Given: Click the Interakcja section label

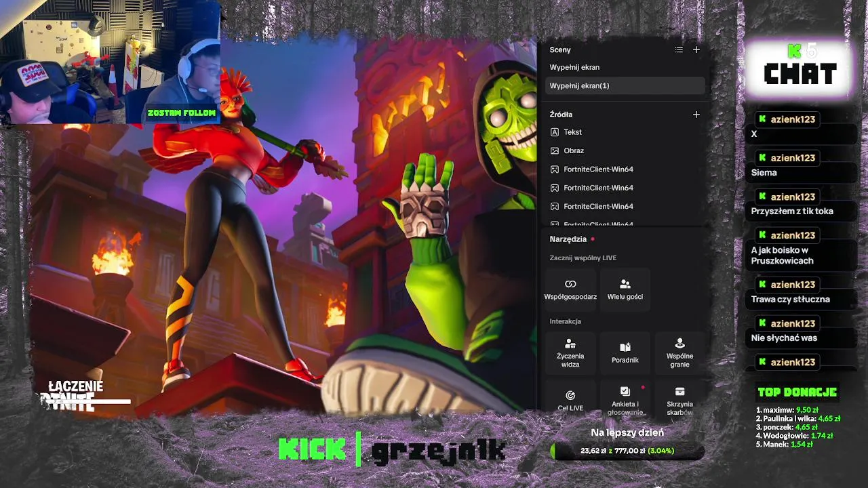Looking at the screenshot, I should click(x=566, y=321).
